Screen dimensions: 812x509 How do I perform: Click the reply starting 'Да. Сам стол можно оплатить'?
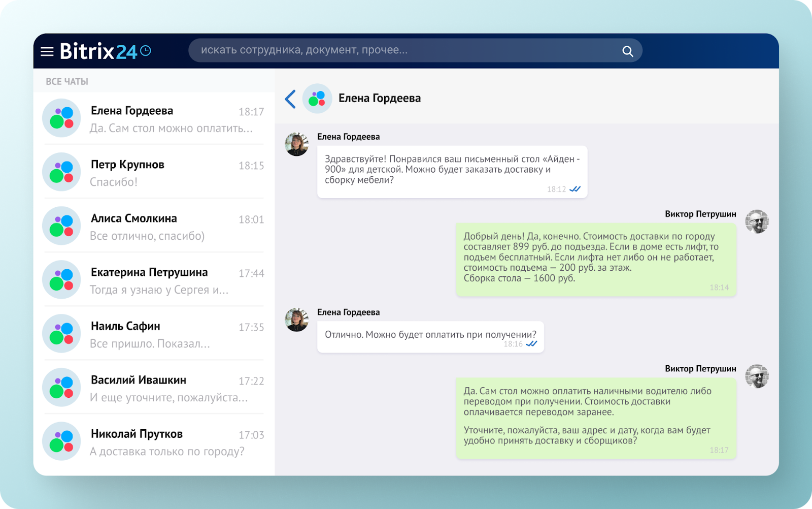click(596, 418)
